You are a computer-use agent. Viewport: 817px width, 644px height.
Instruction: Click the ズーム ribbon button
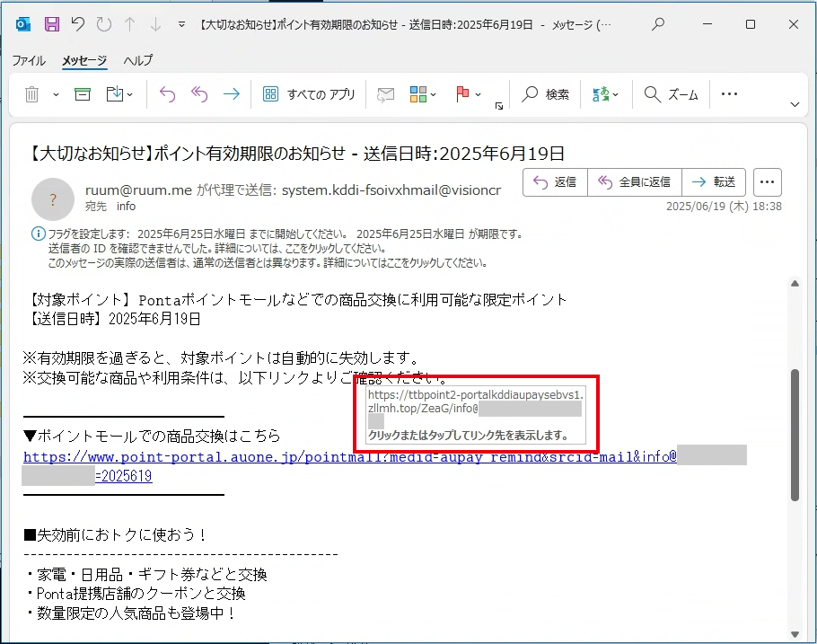672,94
